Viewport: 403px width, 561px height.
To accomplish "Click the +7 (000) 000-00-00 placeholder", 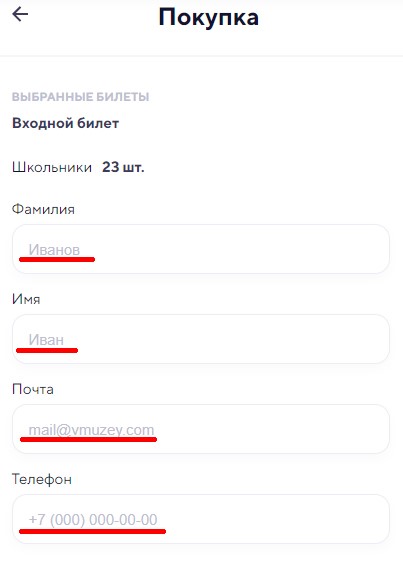I will 93,520.
